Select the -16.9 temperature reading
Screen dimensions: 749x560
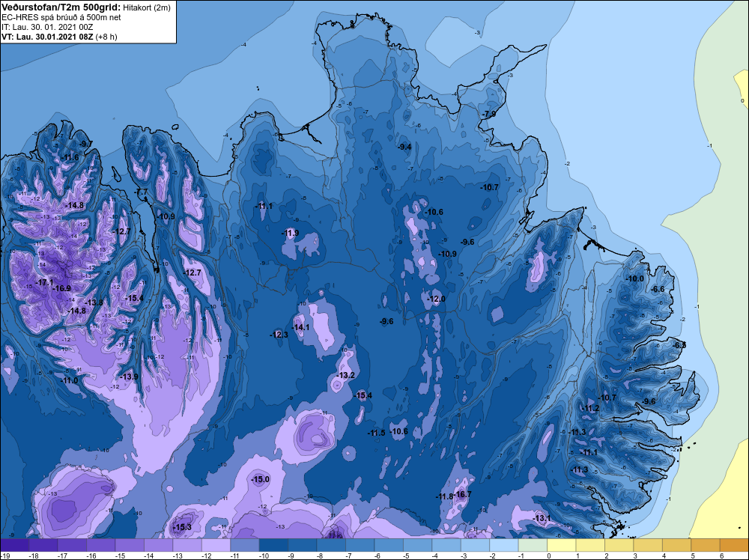[62, 288]
